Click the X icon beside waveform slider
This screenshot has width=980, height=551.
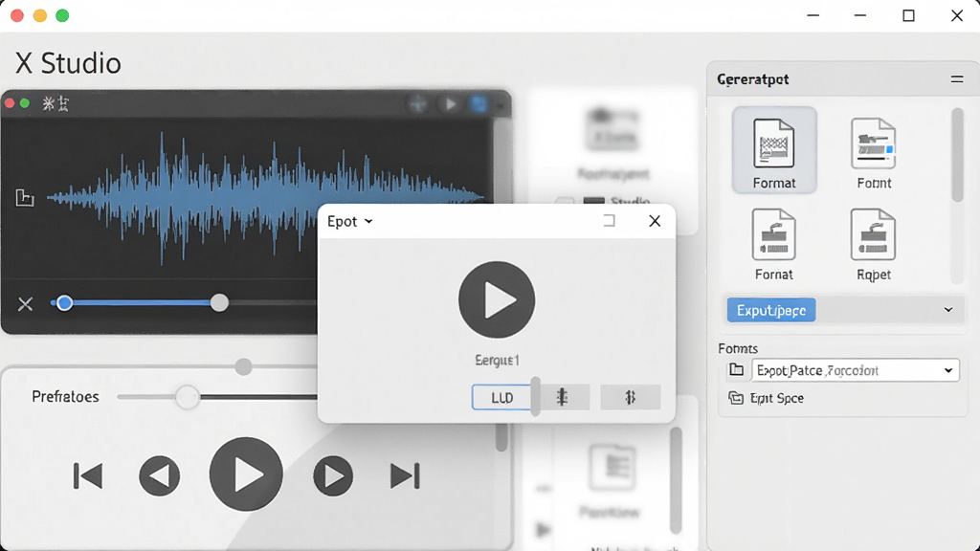click(25, 304)
